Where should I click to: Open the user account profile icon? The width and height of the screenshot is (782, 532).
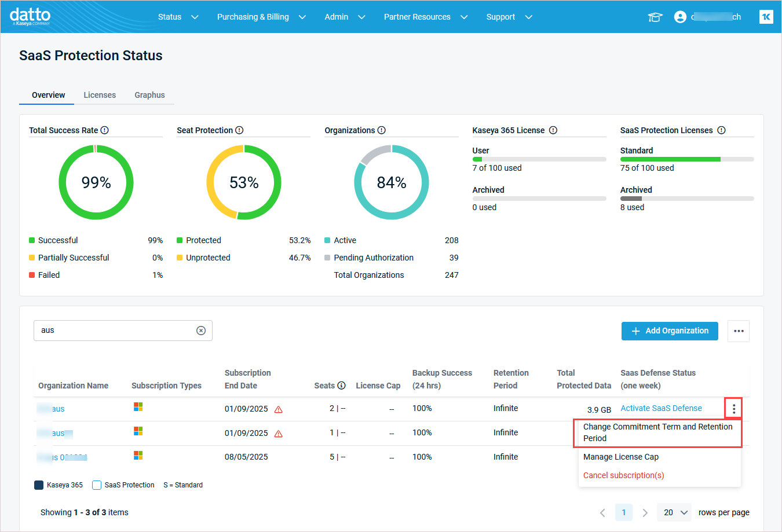click(x=680, y=17)
